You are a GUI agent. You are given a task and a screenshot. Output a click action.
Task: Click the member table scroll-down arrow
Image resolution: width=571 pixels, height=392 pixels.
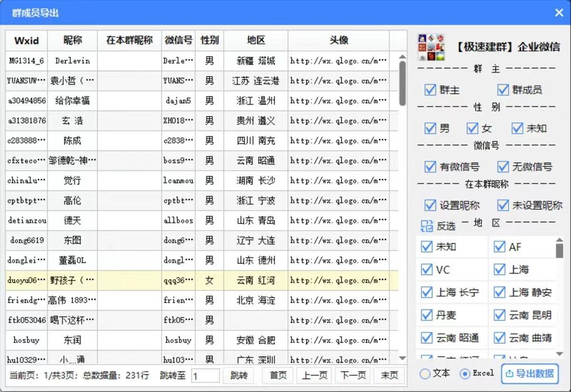402,358
